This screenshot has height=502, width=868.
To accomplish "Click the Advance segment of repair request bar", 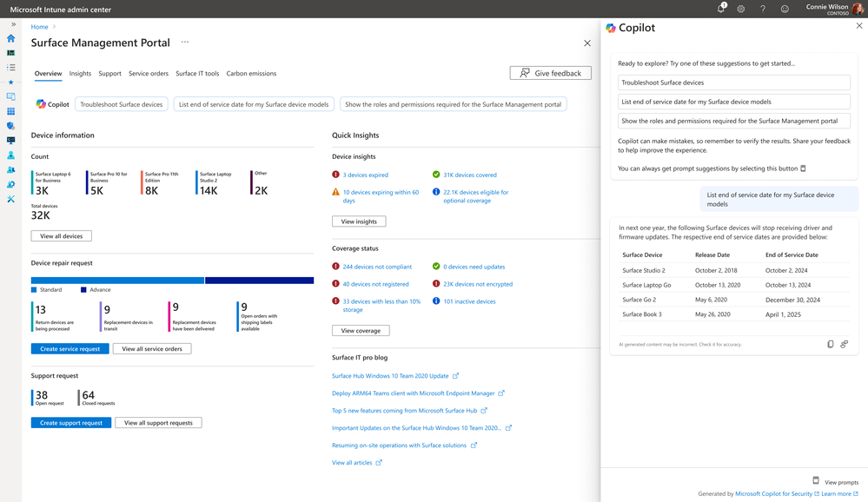I will point(259,281).
